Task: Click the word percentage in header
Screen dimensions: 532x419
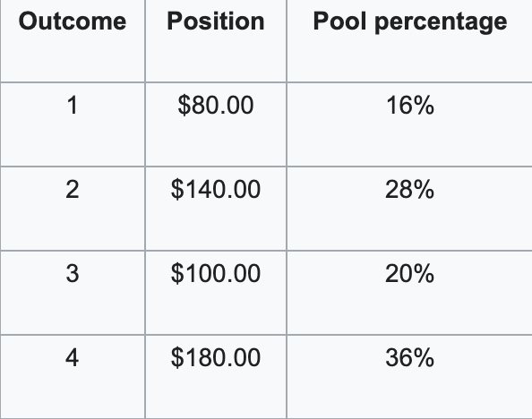Action: point(441,23)
